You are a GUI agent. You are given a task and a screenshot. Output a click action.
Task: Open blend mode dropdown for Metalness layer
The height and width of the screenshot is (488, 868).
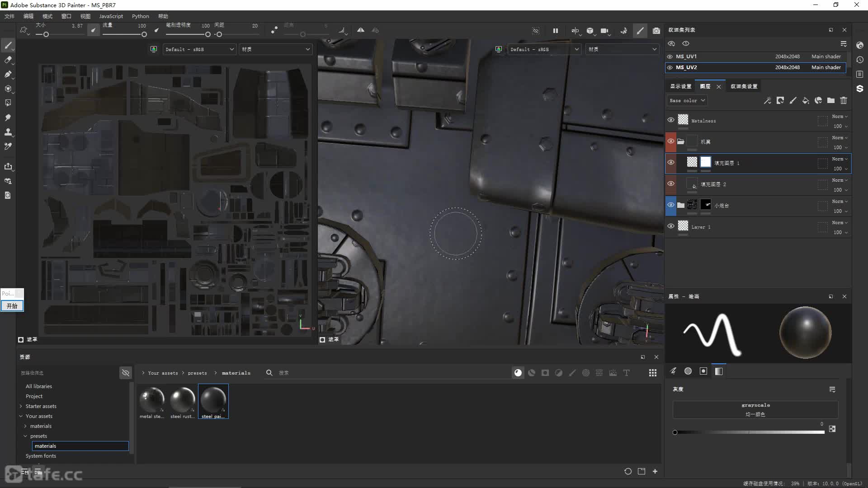click(x=840, y=117)
